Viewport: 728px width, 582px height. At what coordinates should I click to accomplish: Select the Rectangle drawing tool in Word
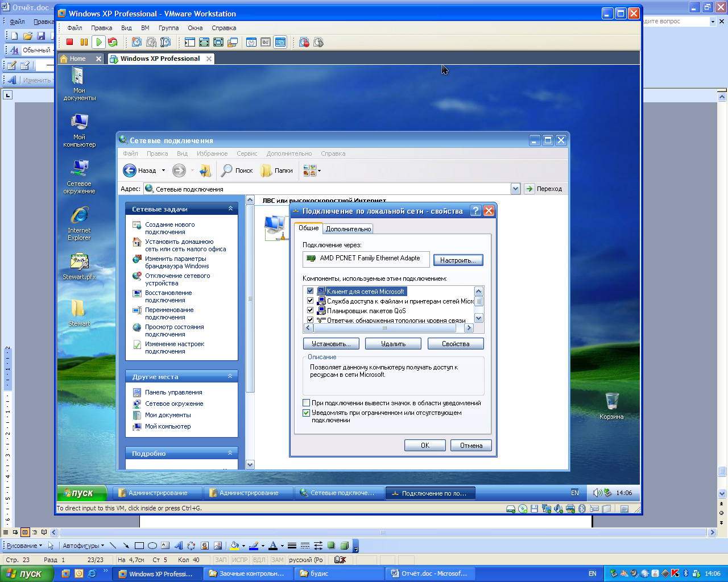coord(139,546)
